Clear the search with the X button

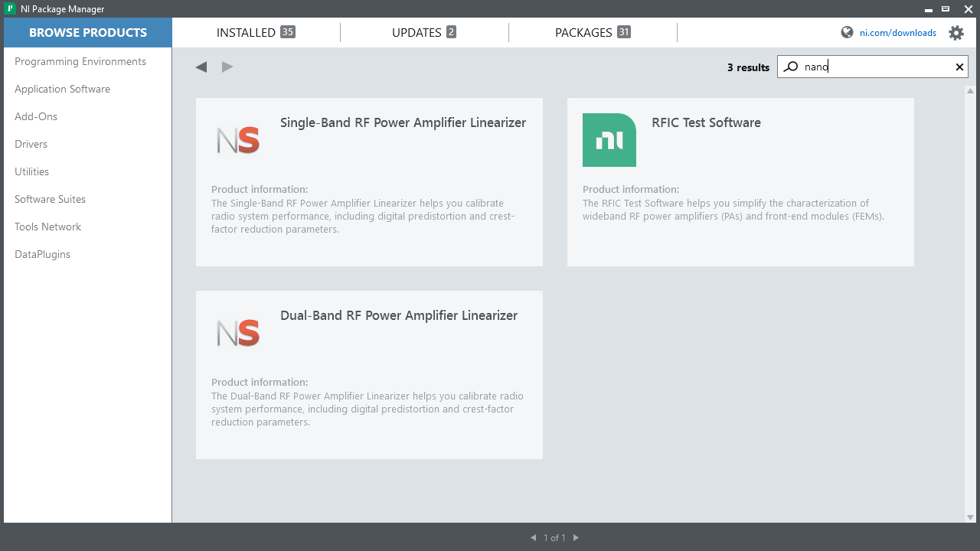point(959,67)
